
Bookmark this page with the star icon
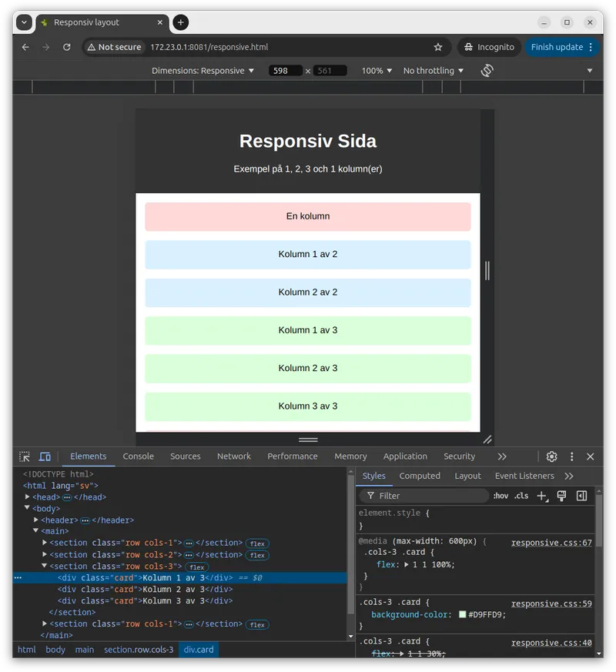438,47
